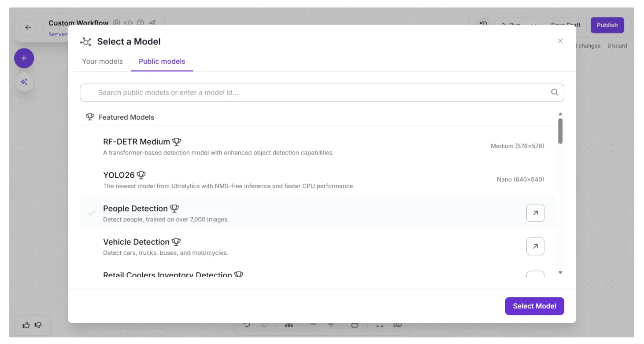Open external link for People Detection model
The height and width of the screenshot is (344, 644).
coord(535,213)
